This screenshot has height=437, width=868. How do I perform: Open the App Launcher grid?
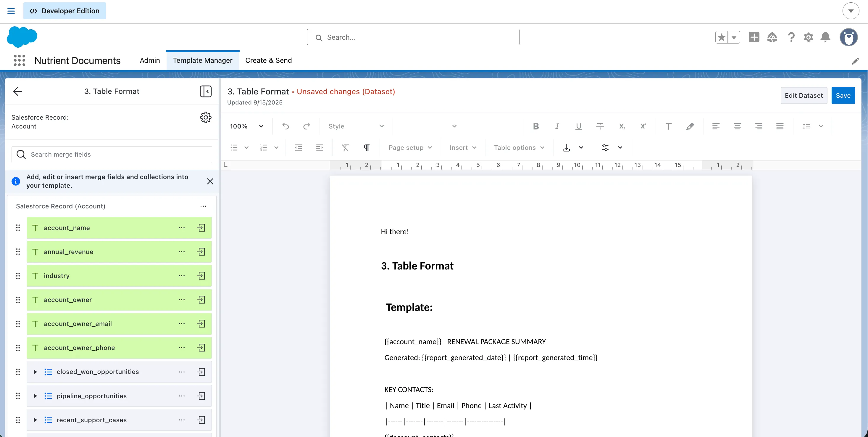(19, 60)
